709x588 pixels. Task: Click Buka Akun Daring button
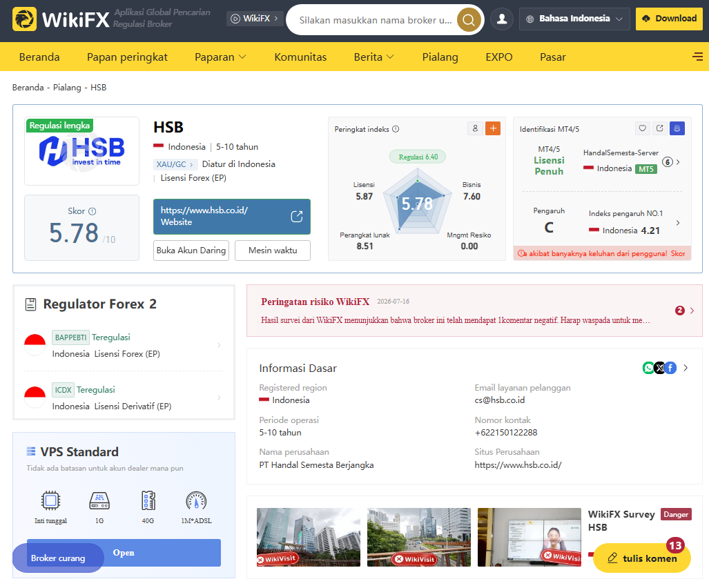[x=191, y=251]
